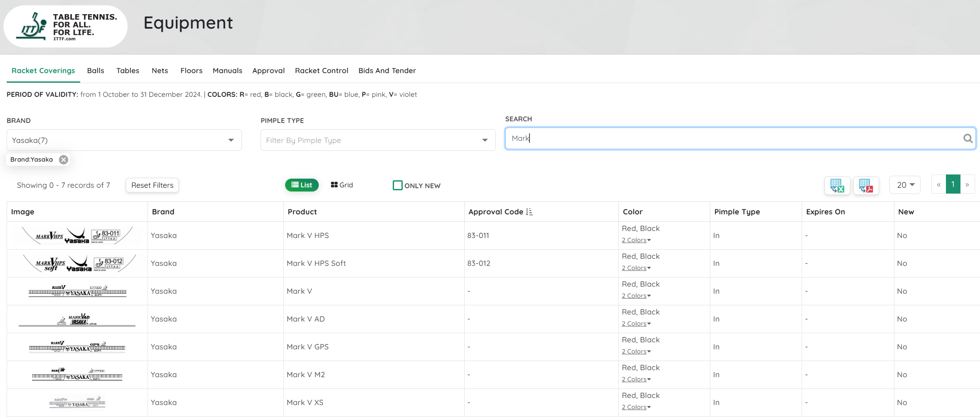Select the Mark V M2 product name
The image size is (980, 420).
pos(305,375)
